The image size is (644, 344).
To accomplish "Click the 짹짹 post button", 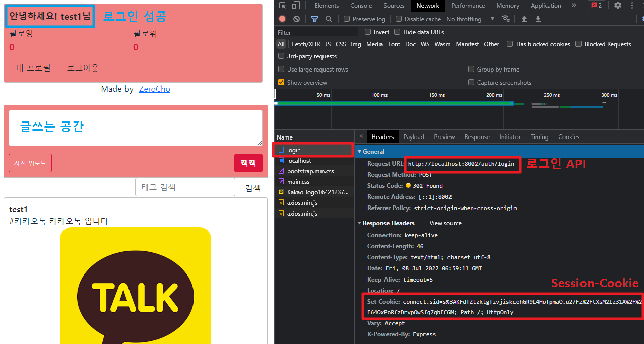I will click(248, 163).
